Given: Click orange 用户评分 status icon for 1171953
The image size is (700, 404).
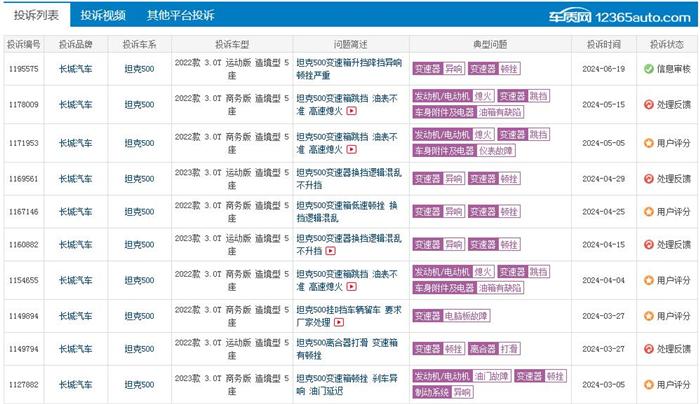Looking at the screenshot, I should (649, 143).
